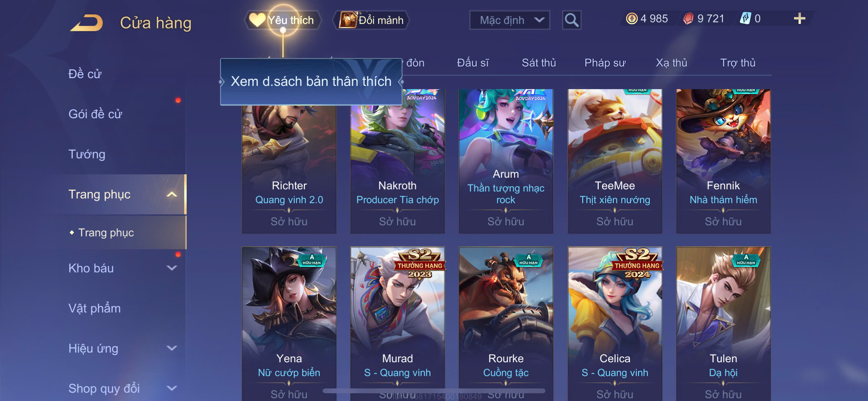Go to Gói đề cử section
868x401 pixels.
(95, 114)
